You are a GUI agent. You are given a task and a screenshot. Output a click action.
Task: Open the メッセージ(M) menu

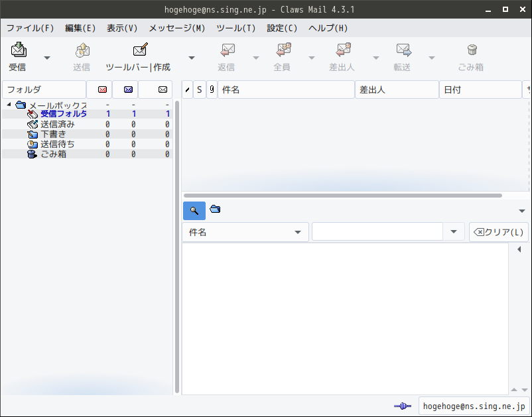coord(177,28)
